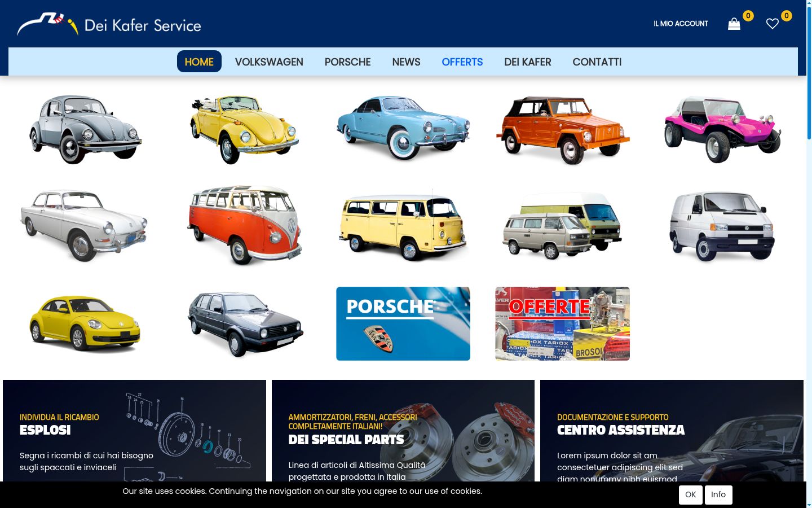Select the yellow New Beetle
The image size is (812, 508).
tap(85, 323)
